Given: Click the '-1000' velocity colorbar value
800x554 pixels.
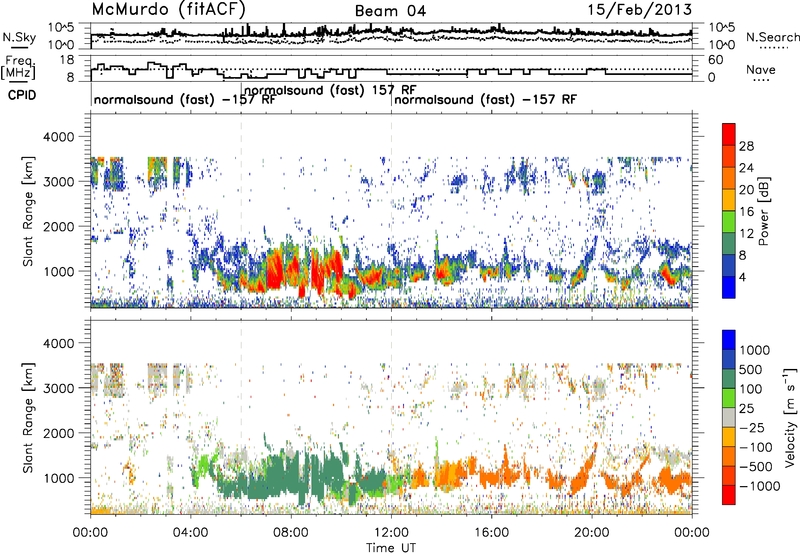Looking at the screenshot, I should click(x=759, y=486).
